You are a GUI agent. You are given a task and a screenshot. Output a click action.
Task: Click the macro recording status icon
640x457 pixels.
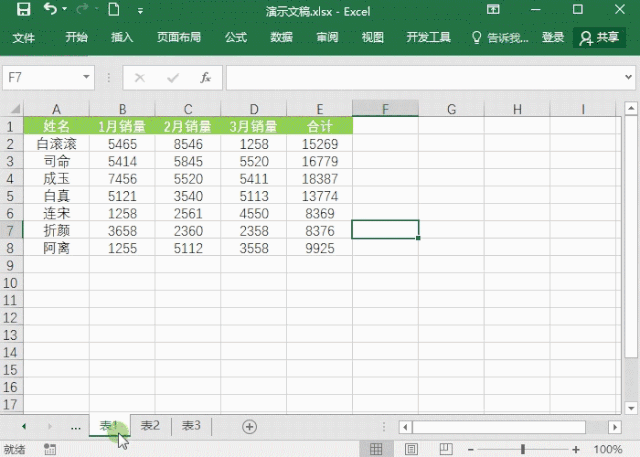click(50, 449)
